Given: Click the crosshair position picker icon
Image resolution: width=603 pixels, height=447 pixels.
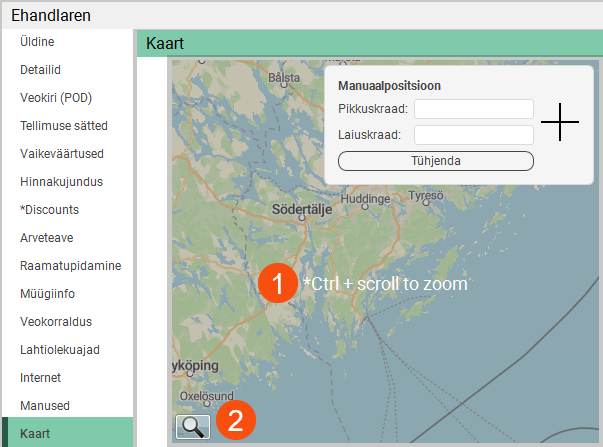Looking at the screenshot, I should (560, 122).
